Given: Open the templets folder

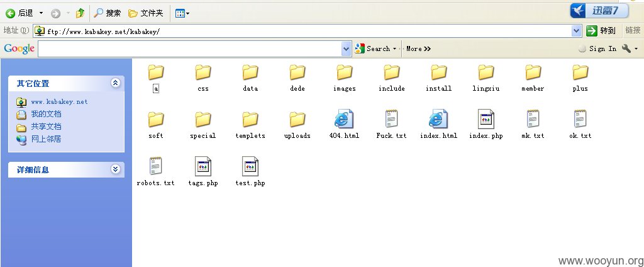Looking at the screenshot, I should click(x=250, y=119).
